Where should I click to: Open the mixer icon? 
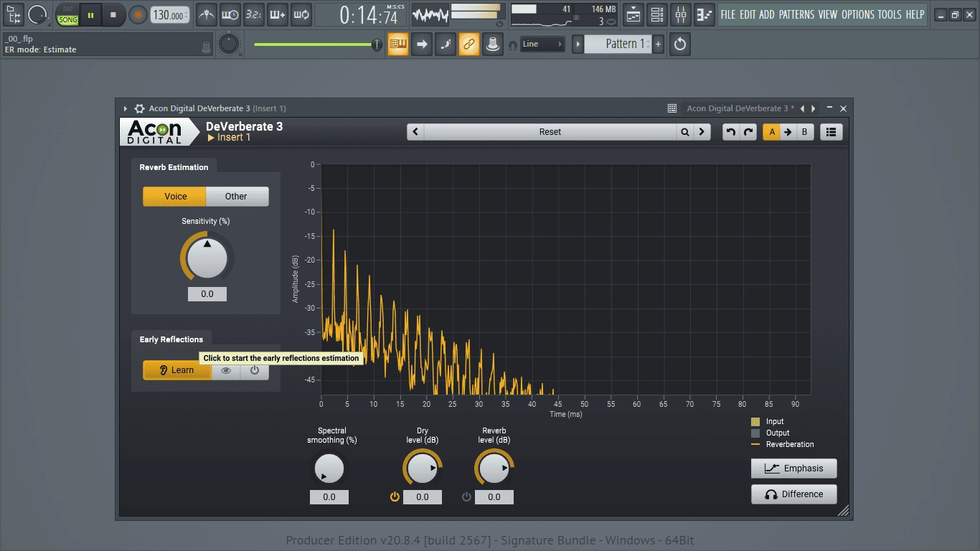tap(681, 14)
